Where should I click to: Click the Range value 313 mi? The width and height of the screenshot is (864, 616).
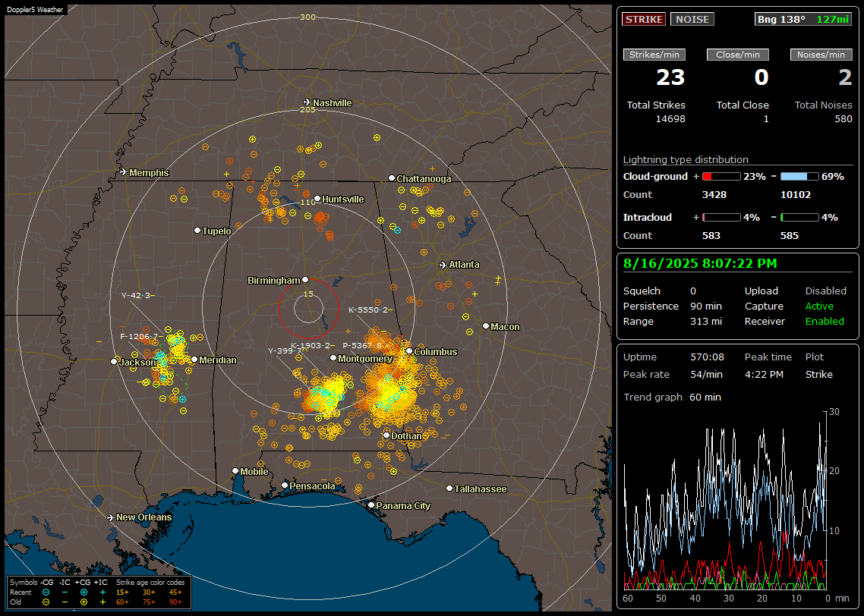coord(706,322)
